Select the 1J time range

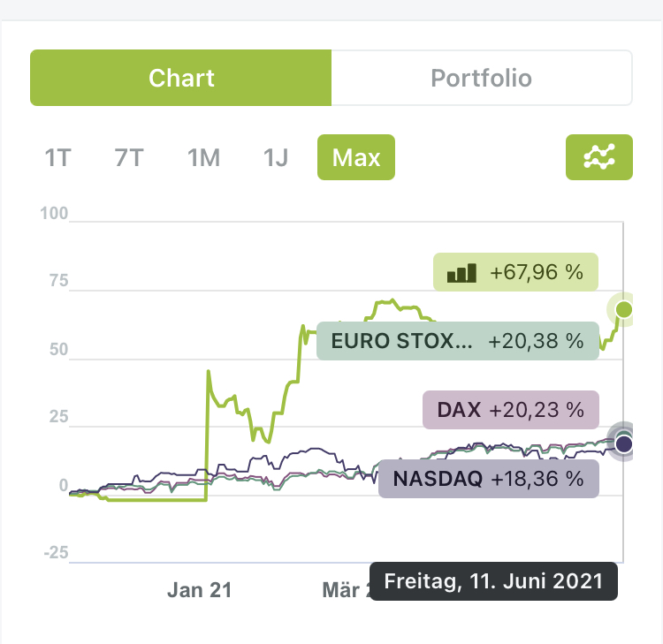click(x=276, y=158)
